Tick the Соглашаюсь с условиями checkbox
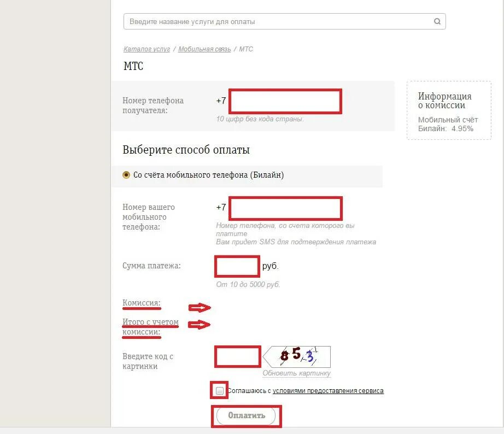The image size is (504, 434). (220, 391)
